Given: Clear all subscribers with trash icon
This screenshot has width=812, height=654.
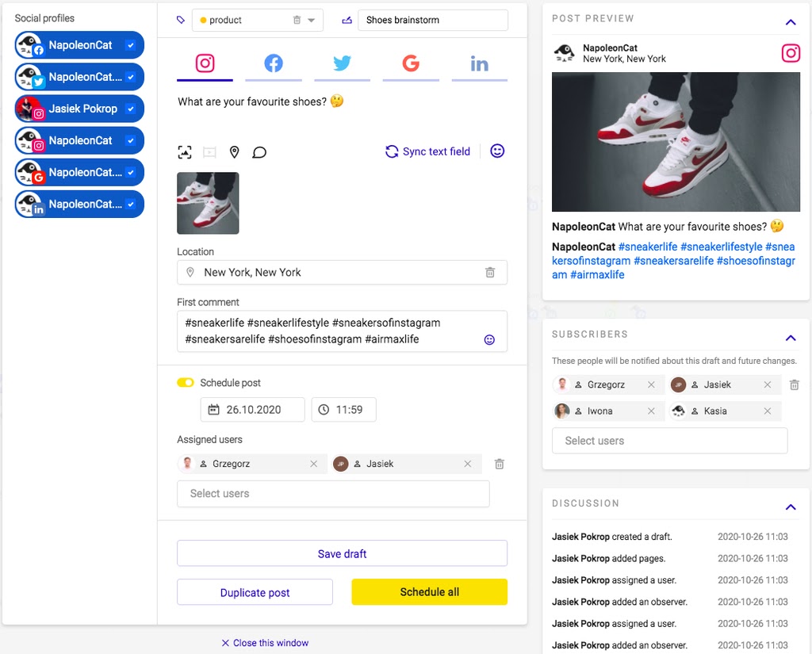Looking at the screenshot, I should click(x=795, y=385).
